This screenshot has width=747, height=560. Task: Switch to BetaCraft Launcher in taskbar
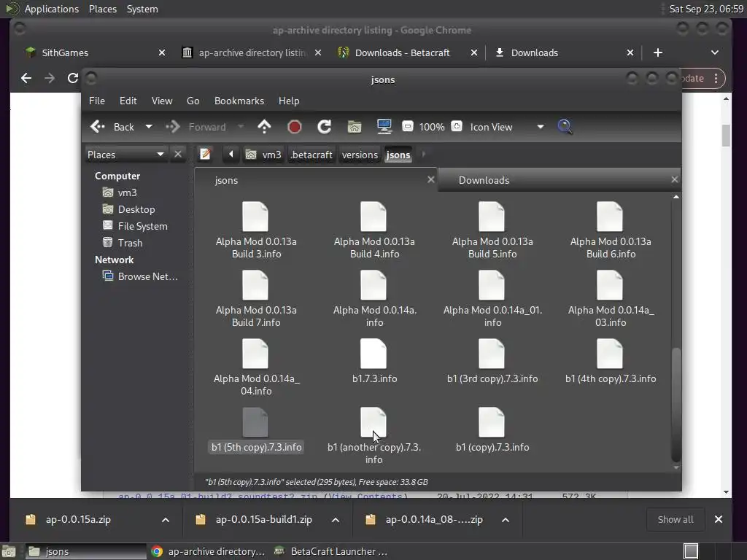tap(332, 551)
